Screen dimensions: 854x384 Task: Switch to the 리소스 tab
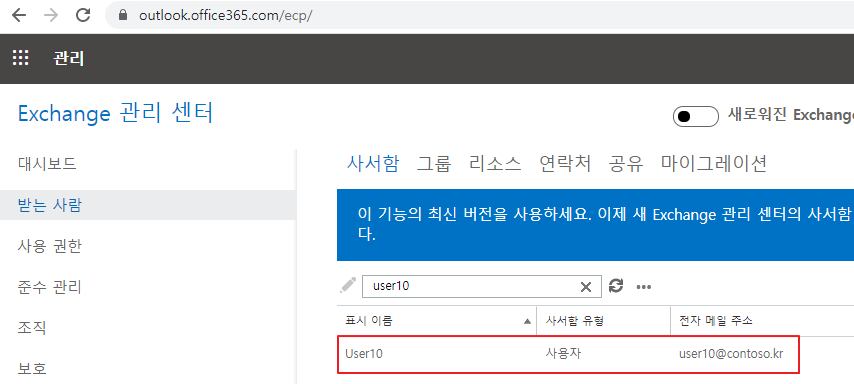(495, 163)
